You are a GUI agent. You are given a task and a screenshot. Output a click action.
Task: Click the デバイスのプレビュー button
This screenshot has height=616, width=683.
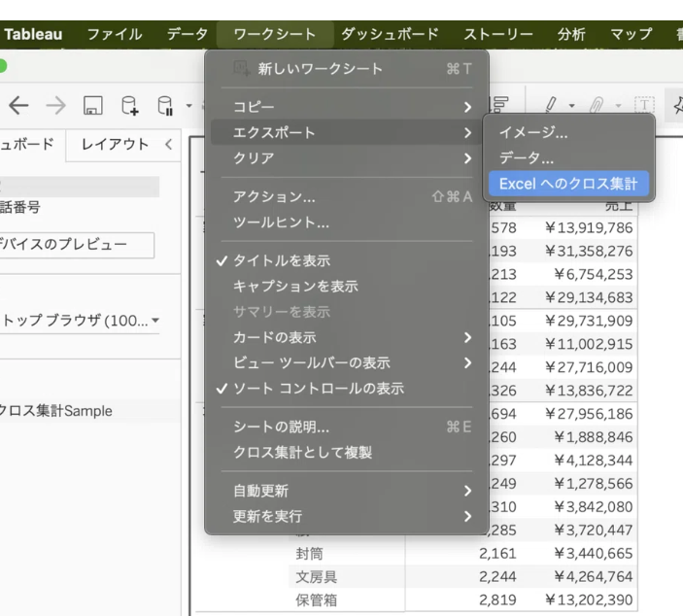tap(77, 245)
